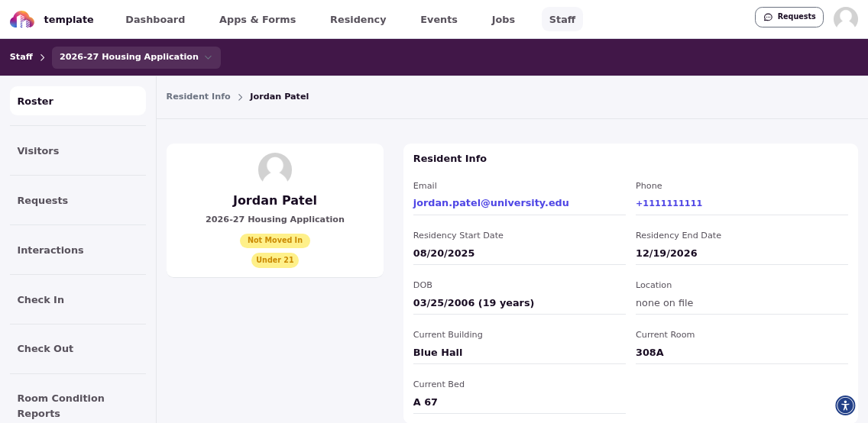868x423 pixels.
Task: Click the colorful building logo icon
Action: tap(22, 19)
